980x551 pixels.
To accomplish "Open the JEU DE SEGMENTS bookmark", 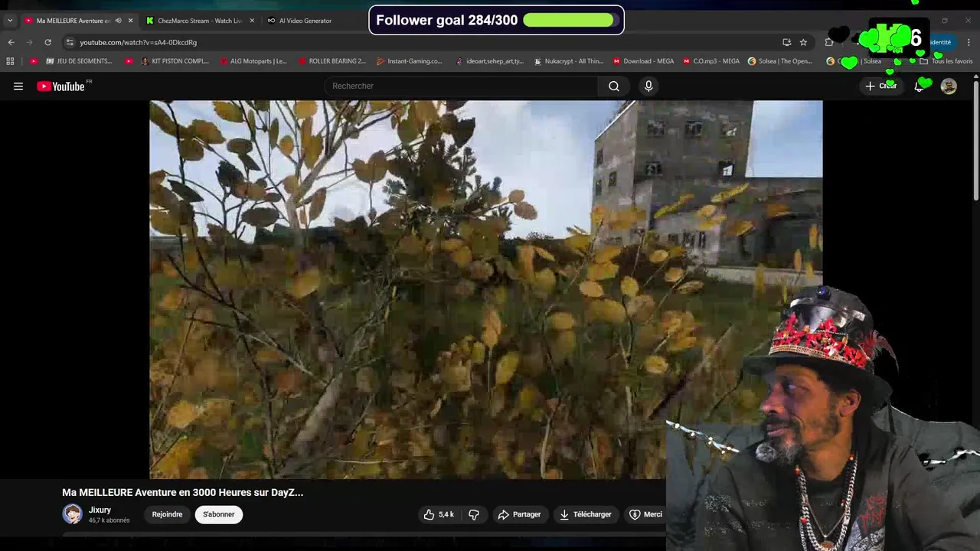I will tap(79, 61).
